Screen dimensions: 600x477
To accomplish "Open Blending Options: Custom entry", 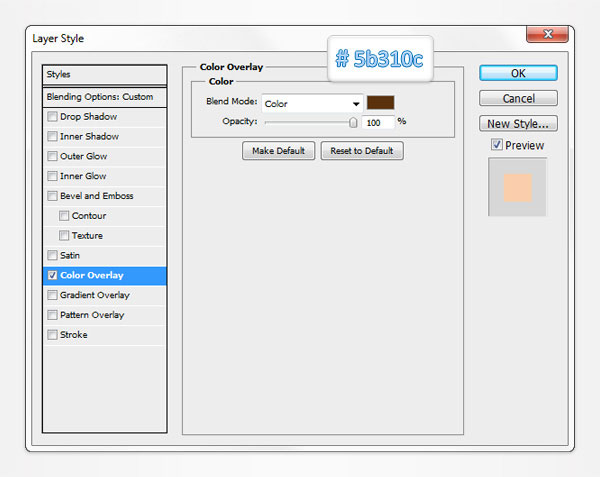I will 104,97.
